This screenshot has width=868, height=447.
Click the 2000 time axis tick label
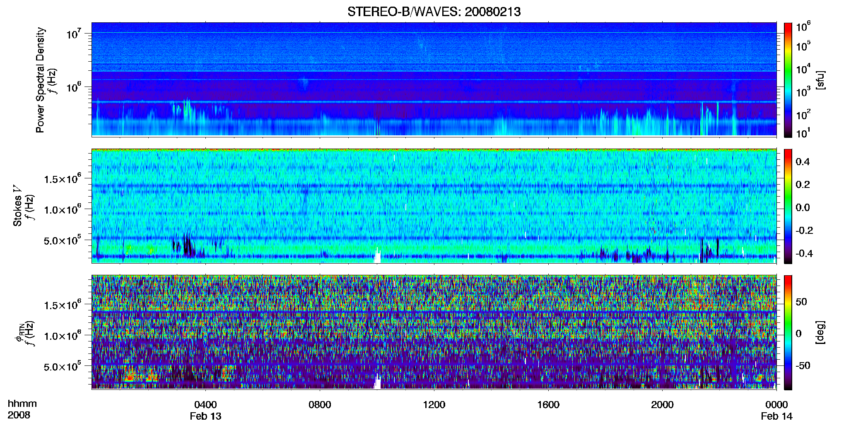[x=662, y=405]
